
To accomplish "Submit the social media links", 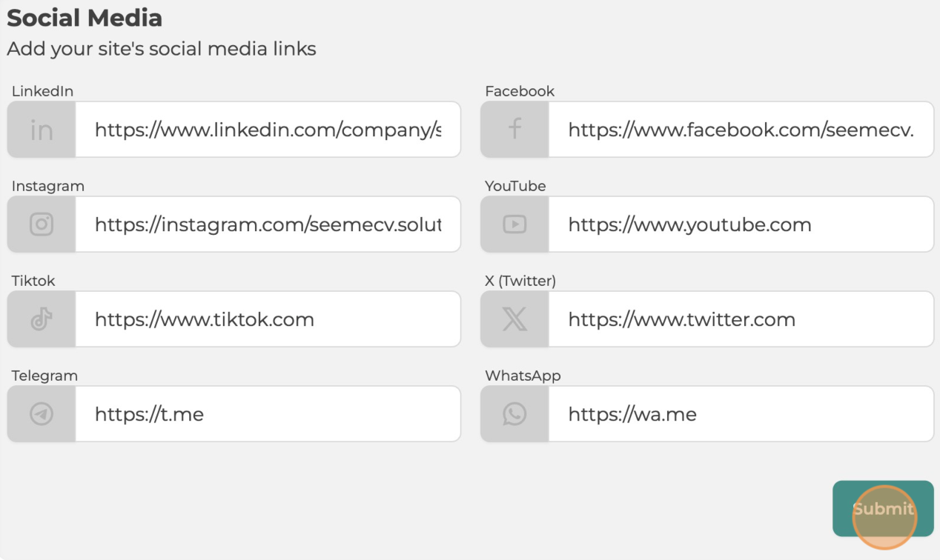I will tap(883, 509).
